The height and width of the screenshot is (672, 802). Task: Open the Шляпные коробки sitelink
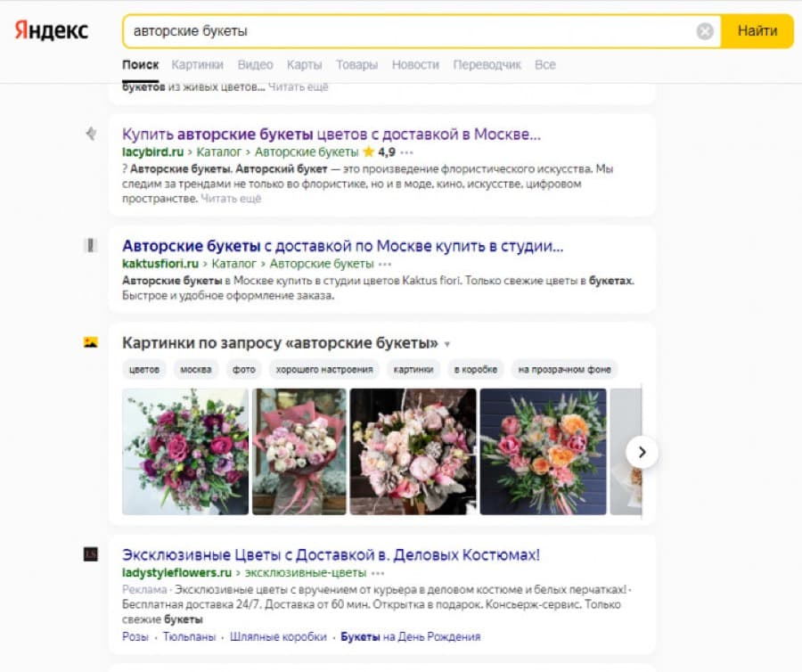[x=278, y=636]
